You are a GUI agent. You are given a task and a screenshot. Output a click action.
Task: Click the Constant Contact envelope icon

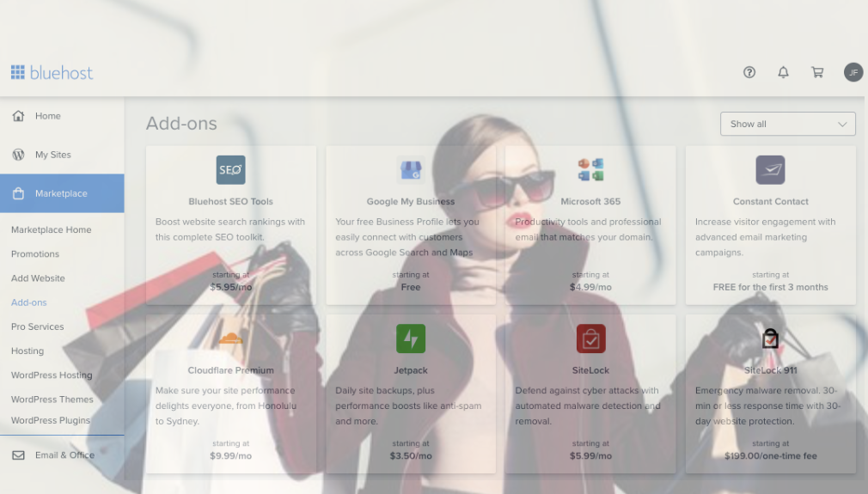[x=770, y=170]
